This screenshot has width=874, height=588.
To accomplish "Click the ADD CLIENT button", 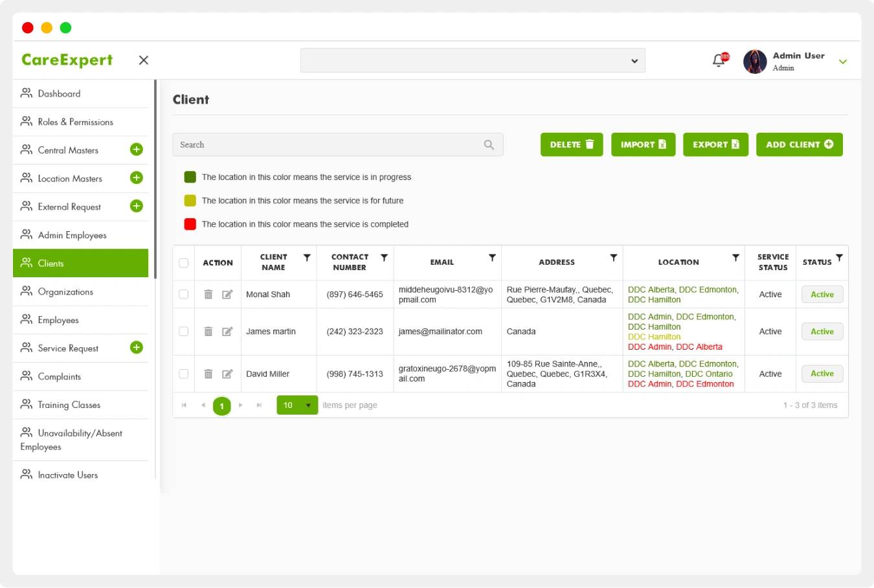I will pyautogui.click(x=800, y=144).
